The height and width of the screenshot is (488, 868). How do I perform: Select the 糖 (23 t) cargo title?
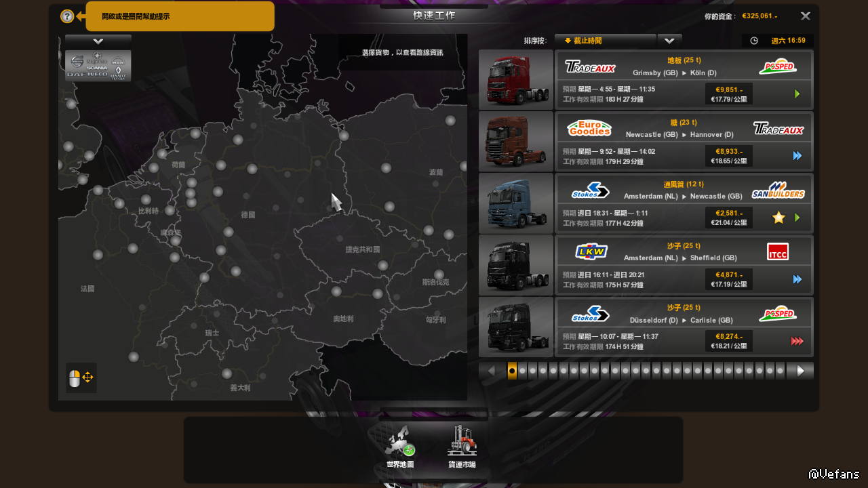(684, 122)
